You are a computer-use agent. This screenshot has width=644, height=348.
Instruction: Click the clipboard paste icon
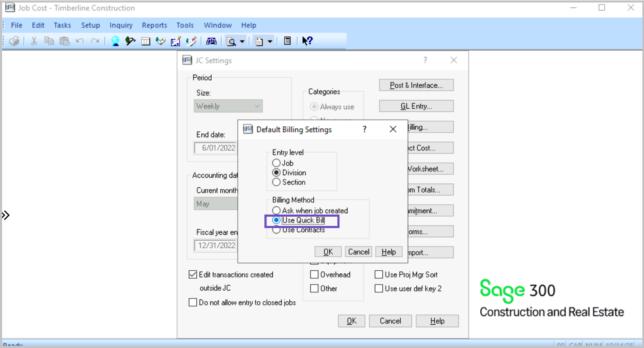(65, 41)
